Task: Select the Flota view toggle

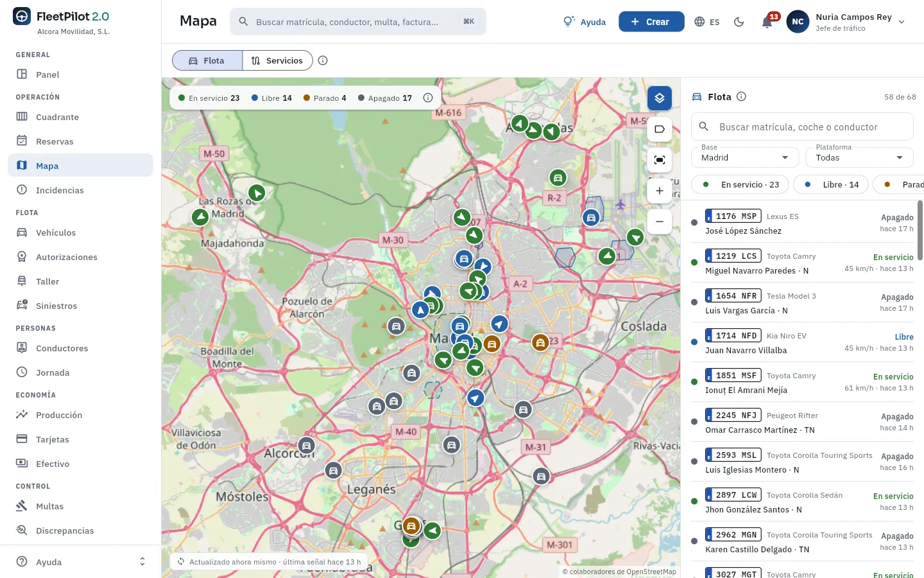Action: pyautogui.click(x=207, y=60)
